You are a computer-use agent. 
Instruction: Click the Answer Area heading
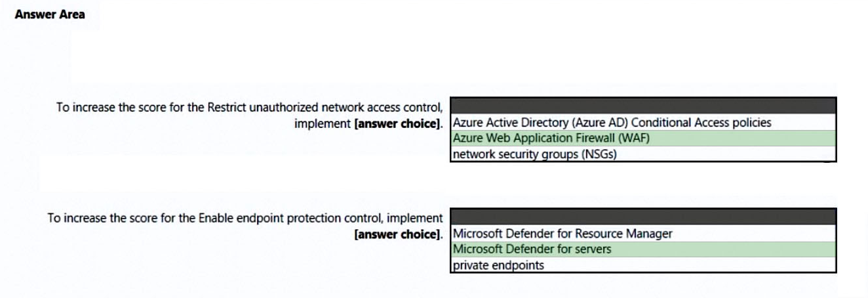tap(51, 14)
